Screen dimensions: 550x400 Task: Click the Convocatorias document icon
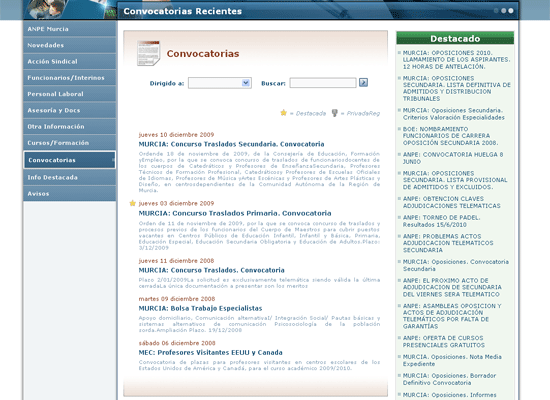pos(148,53)
